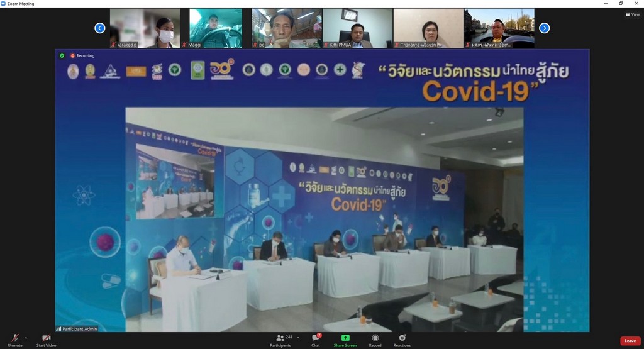Select the Thananya Wasusri video thumbnail
The height and width of the screenshot is (349, 644).
[x=428, y=28]
